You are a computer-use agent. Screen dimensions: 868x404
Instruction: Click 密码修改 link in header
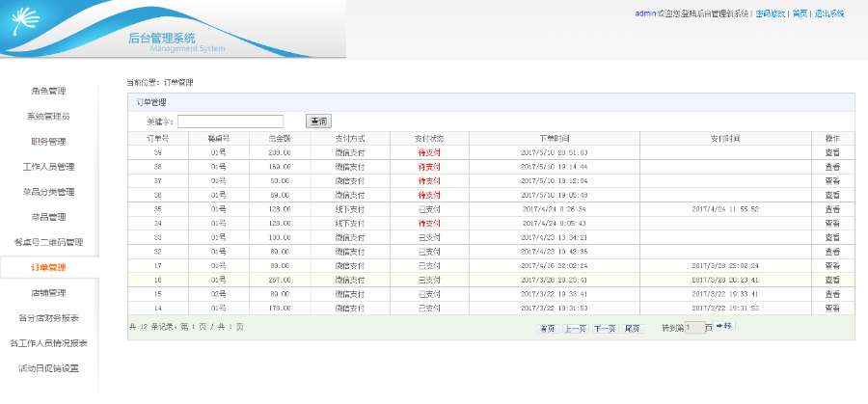click(x=770, y=13)
